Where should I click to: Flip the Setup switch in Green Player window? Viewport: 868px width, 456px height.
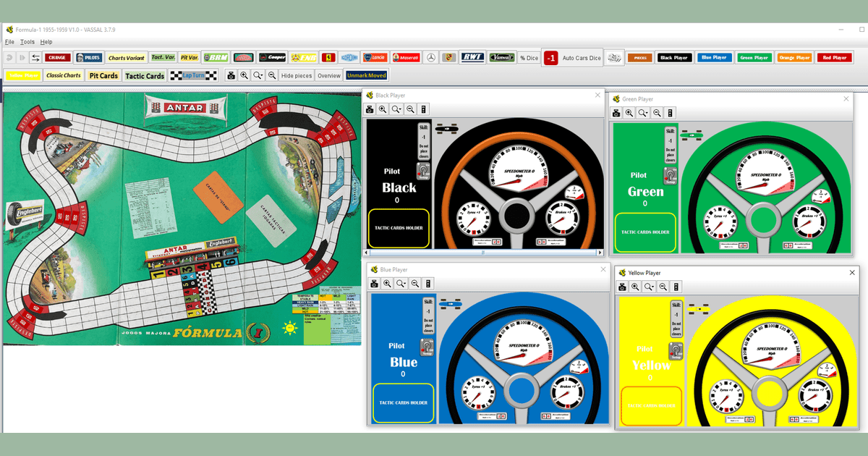(669, 176)
